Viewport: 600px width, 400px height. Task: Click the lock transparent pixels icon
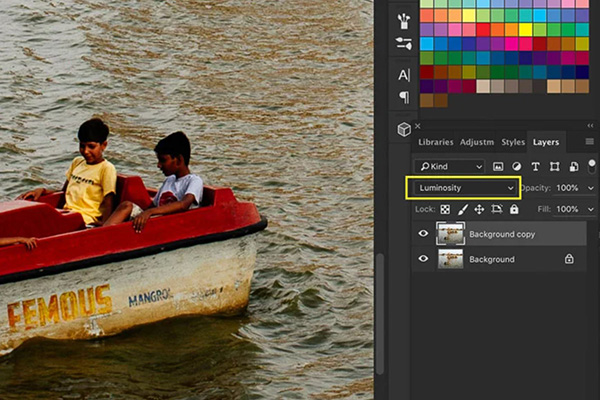click(446, 209)
